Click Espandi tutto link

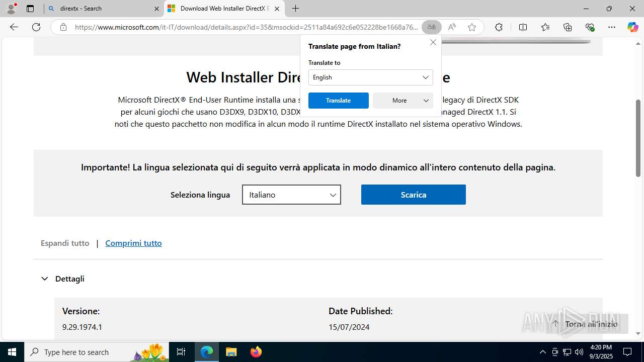[x=65, y=243]
